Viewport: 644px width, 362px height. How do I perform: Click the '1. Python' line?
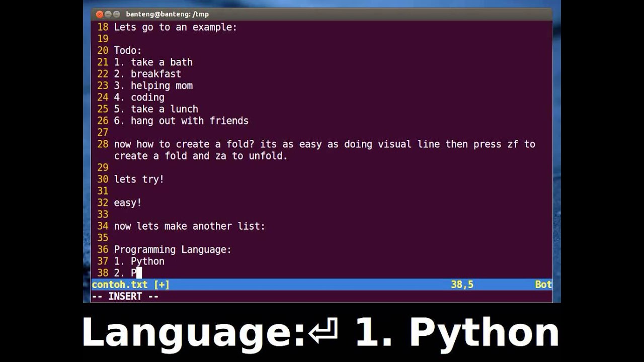139,261
